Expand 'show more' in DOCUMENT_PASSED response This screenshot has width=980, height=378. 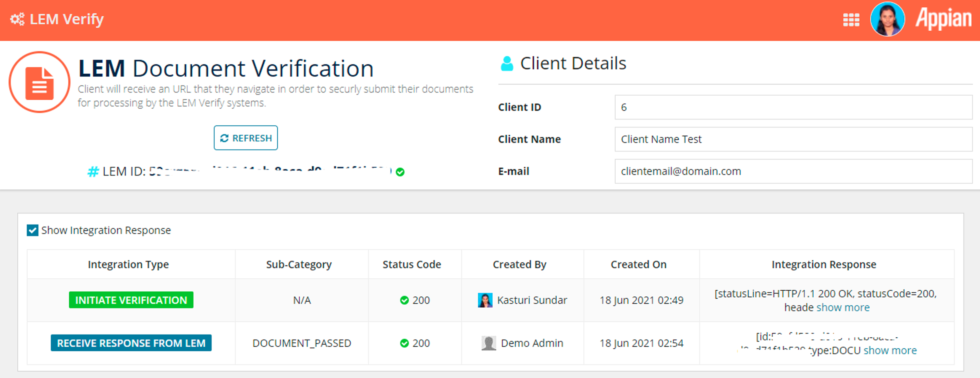[890, 351]
